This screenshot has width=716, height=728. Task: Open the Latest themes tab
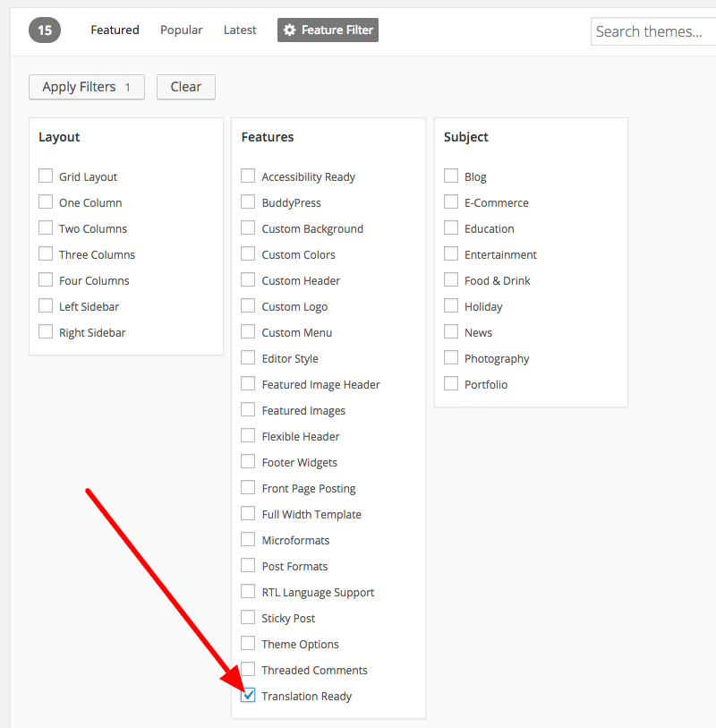tap(239, 30)
